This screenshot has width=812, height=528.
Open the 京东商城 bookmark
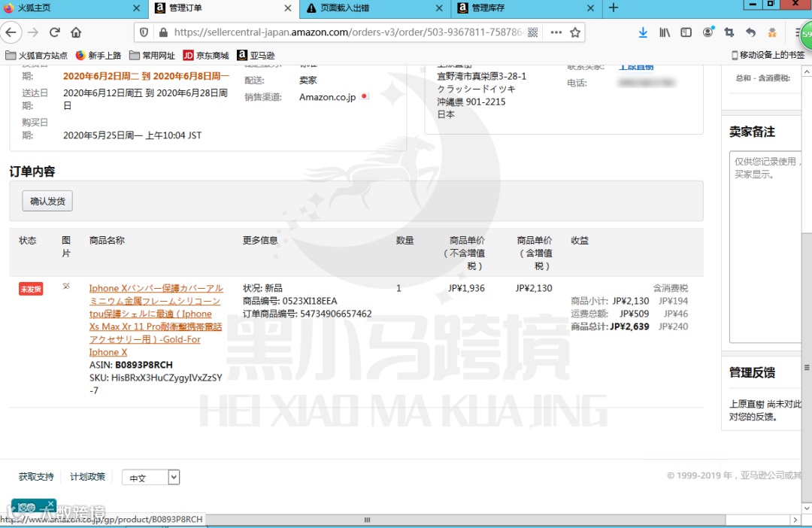point(206,56)
